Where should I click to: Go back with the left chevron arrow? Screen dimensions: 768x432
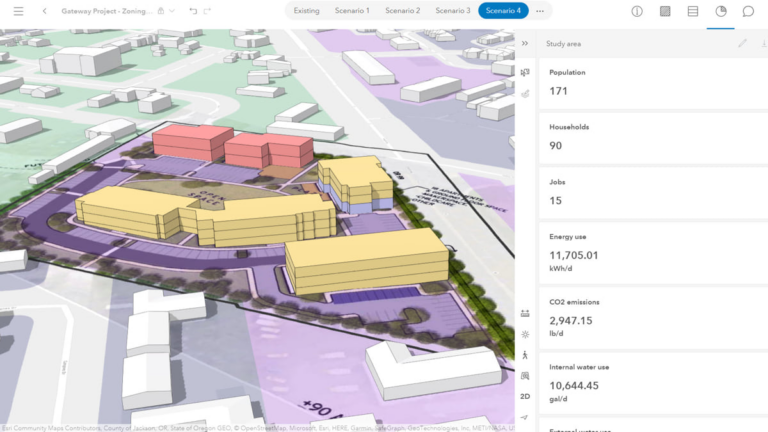coord(45,11)
